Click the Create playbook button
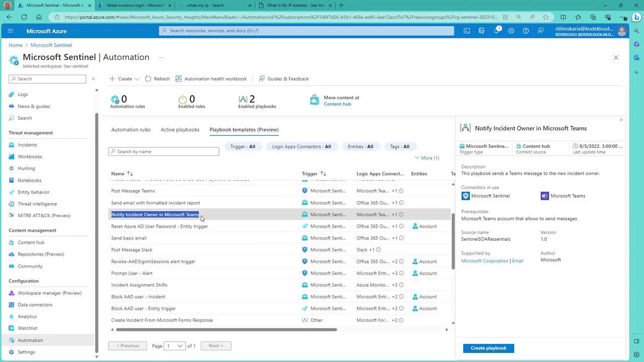Screen dimensions: 644x362 point(488,348)
